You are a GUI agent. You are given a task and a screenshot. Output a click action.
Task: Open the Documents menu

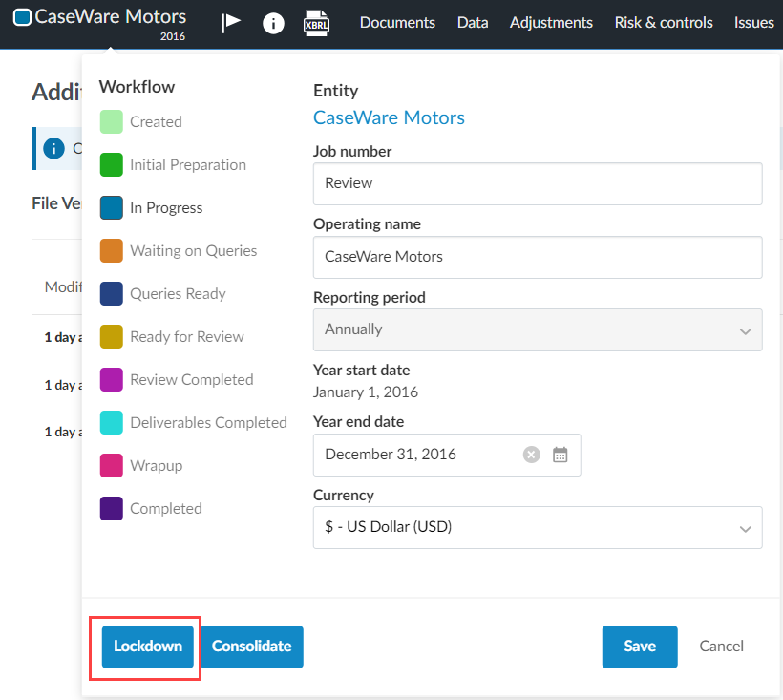pos(397,23)
